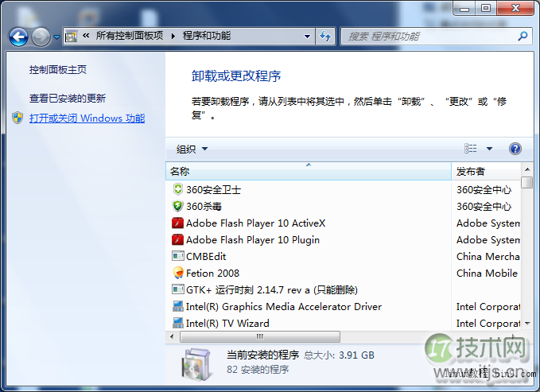540x392 pixels.
Task: Click vertical scrollbar up arrow
Action: (527, 169)
